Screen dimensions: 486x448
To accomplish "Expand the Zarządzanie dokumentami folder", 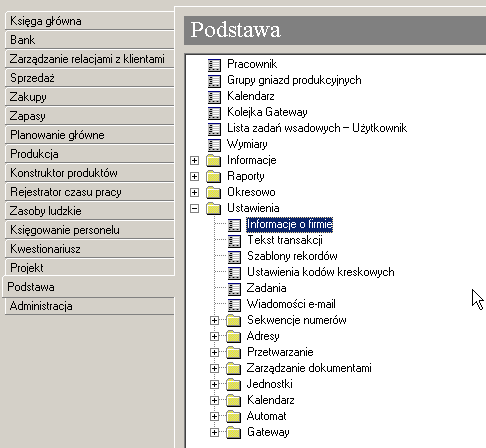I will point(214,368).
